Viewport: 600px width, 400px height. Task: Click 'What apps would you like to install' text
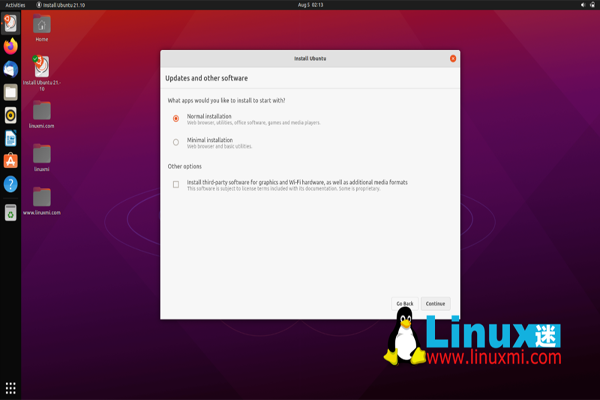(226, 101)
